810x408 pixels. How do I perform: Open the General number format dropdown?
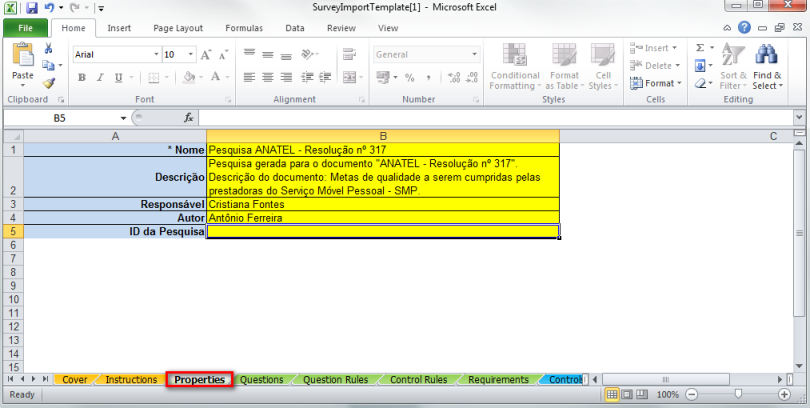coord(474,54)
